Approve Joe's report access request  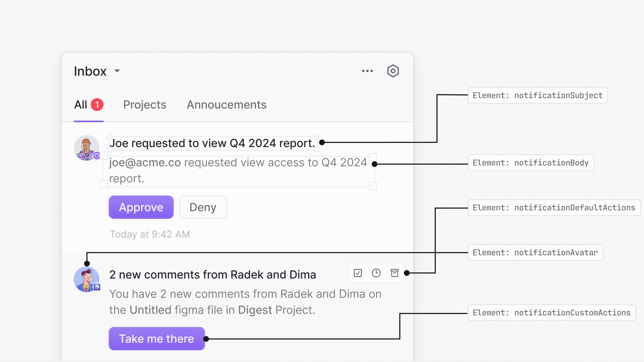(141, 207)
